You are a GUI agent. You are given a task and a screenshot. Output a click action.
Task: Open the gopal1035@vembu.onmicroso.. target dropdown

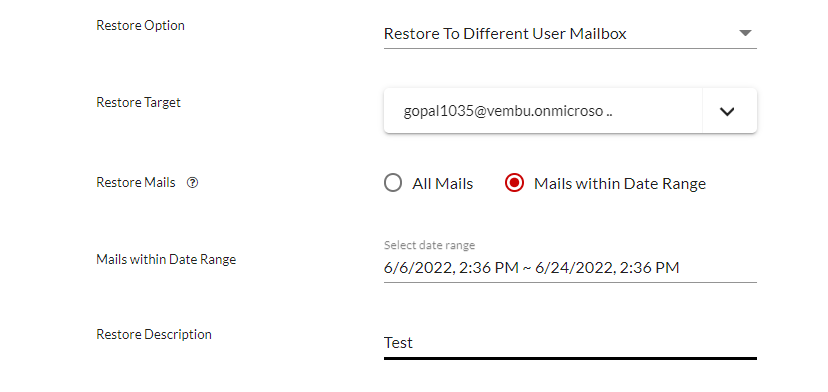coord(570,111)
